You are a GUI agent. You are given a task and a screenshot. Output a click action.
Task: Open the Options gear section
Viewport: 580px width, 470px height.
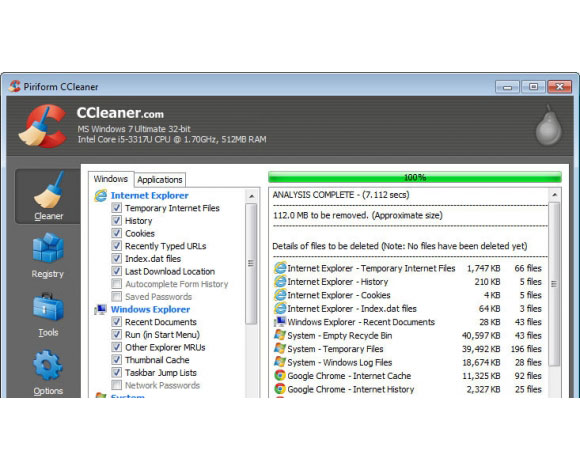(x=48, y=372)
